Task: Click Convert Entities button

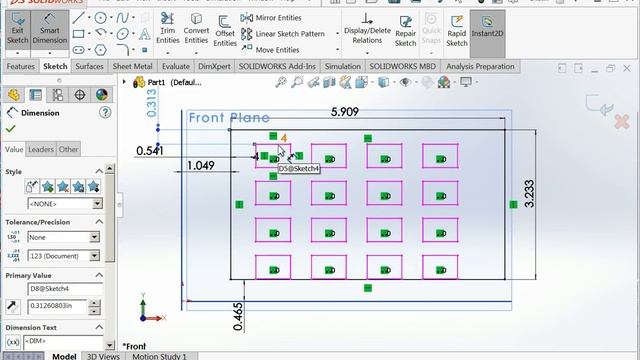Action: (196, 28)
